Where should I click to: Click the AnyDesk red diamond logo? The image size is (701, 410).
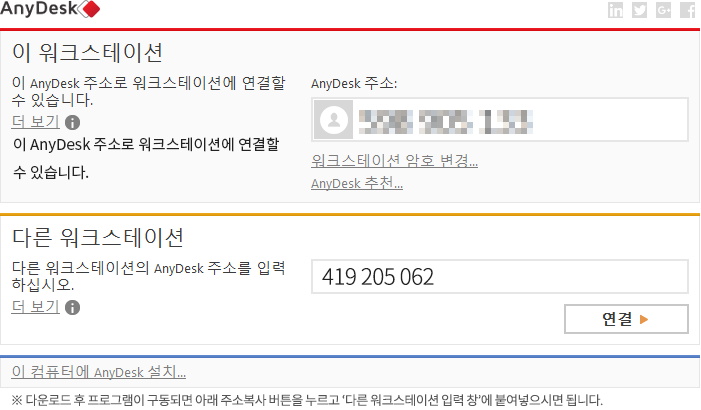coord(89,9)
